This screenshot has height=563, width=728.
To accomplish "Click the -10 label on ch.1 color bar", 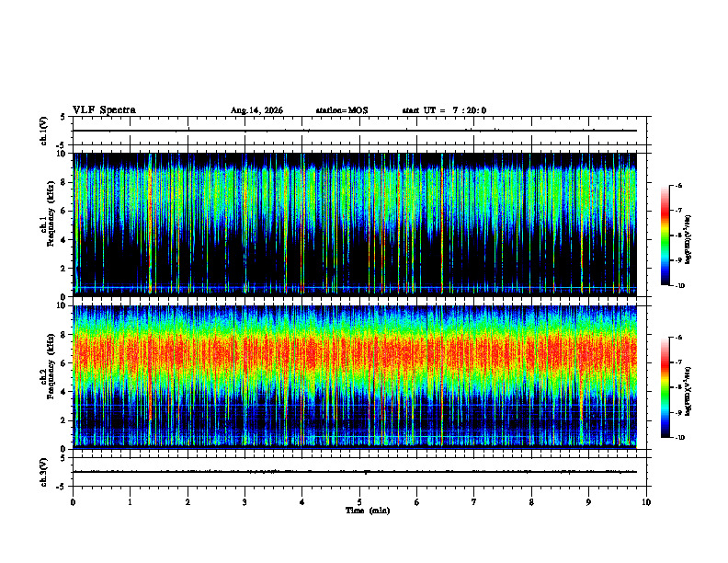I will pyautogui.click(x=680, y=286).
